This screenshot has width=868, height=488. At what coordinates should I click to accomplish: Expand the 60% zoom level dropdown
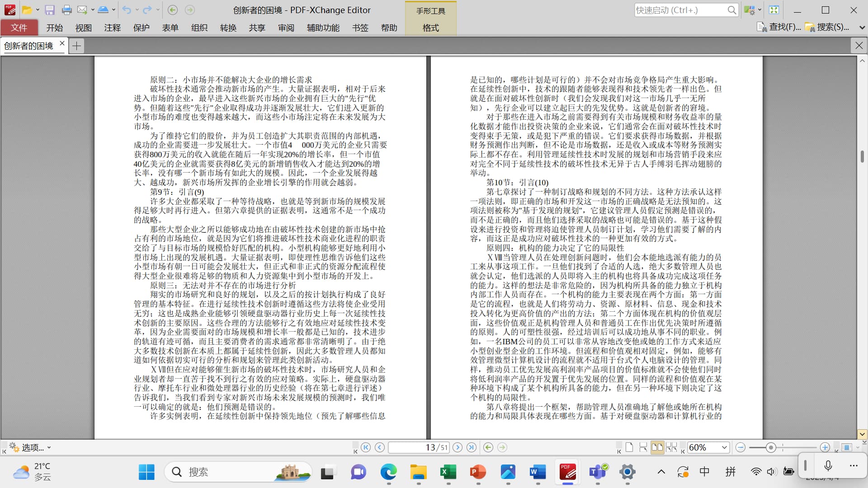tap(724, 447)
